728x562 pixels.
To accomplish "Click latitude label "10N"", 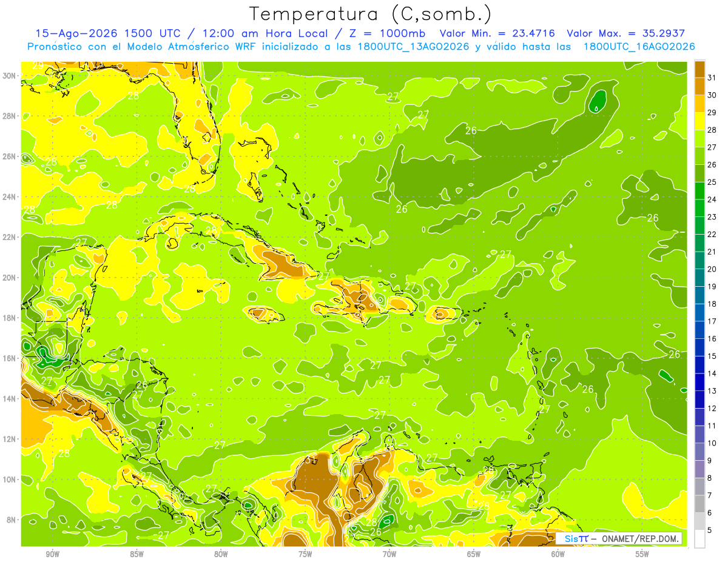I will 10,480.
